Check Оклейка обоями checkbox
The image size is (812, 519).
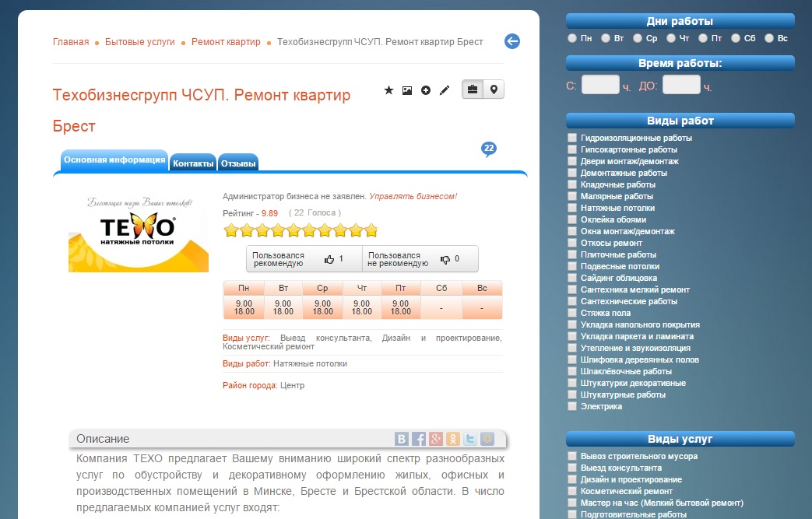point(571,219)
